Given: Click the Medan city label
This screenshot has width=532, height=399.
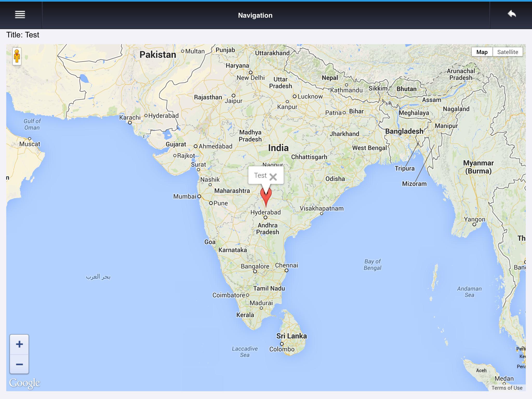Looking at the screenshot, I should (504, 378).
